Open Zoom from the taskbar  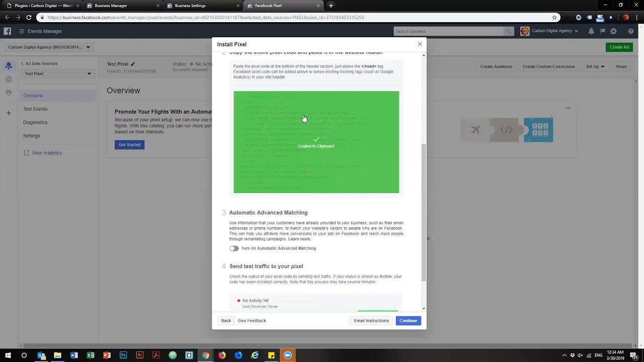click(287, 355)
